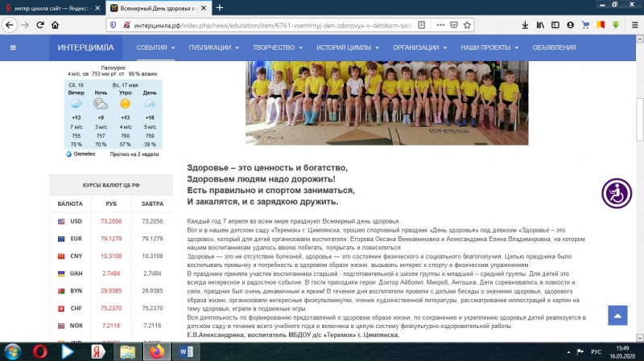This screenshot has height=361, width=644.
Task: Show the sidebar panel icon
Action: click(x=555, y=25)
